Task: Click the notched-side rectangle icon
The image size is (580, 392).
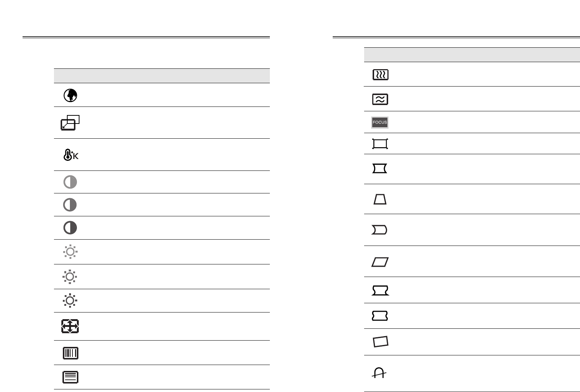Action: 380,316
